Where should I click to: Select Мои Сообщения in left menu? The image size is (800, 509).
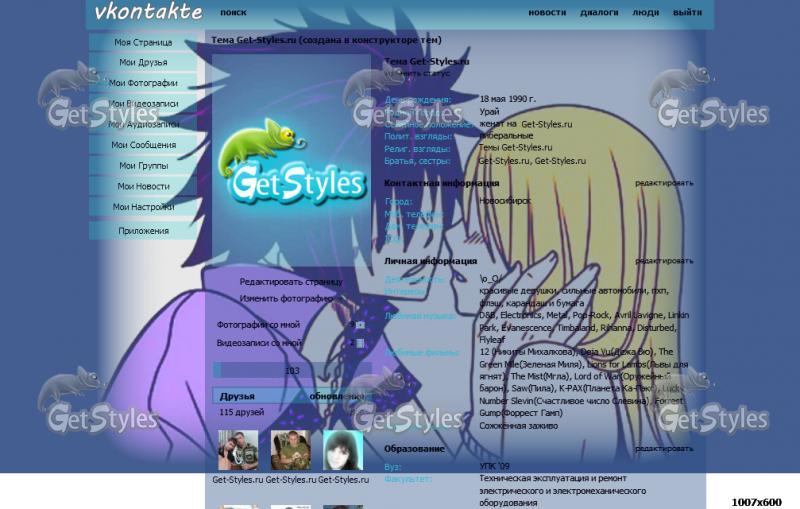[x=143, y=145]
